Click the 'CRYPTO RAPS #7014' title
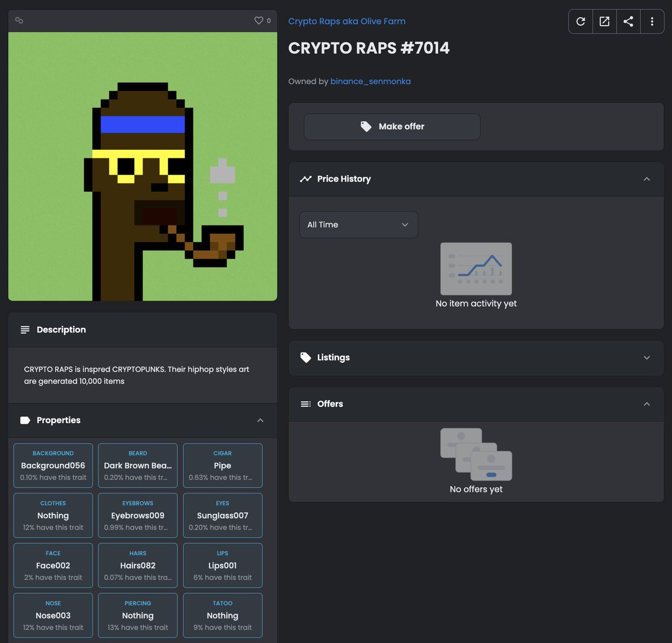The height and width of the screenshot is (643, 672). (368, 48)
